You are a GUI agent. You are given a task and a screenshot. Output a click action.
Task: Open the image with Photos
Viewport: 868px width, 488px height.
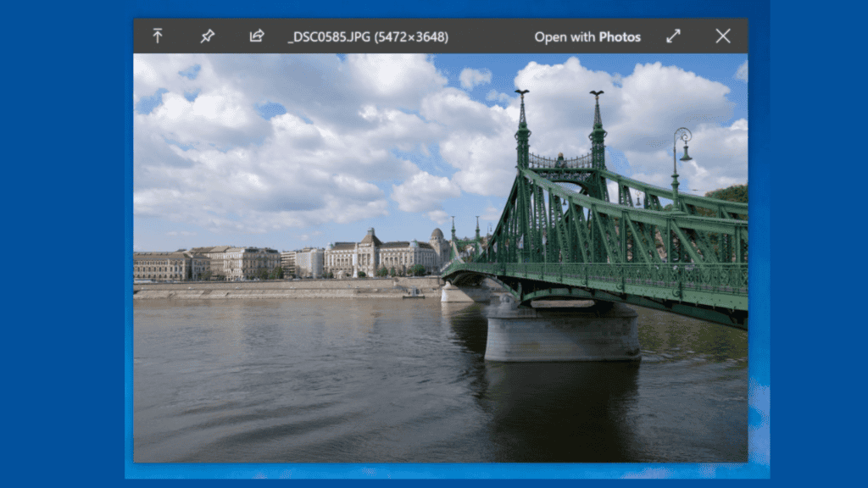pos(587,37)
